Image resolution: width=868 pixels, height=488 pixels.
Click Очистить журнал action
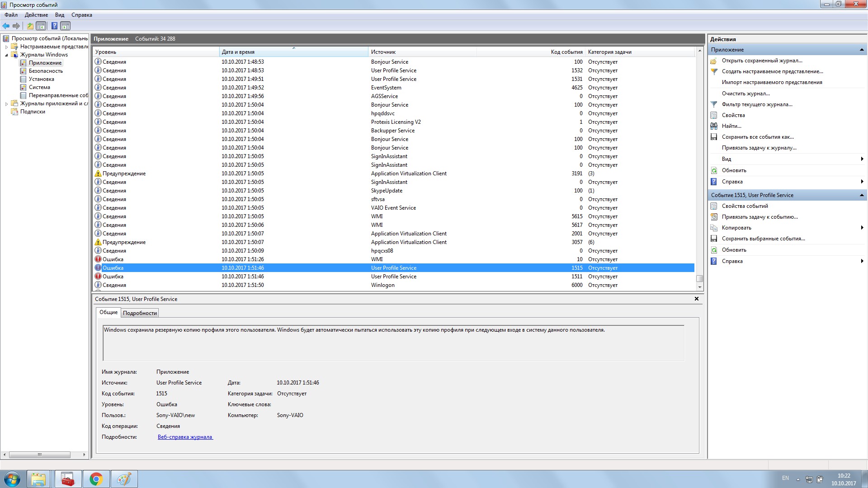tap(745, 94)
